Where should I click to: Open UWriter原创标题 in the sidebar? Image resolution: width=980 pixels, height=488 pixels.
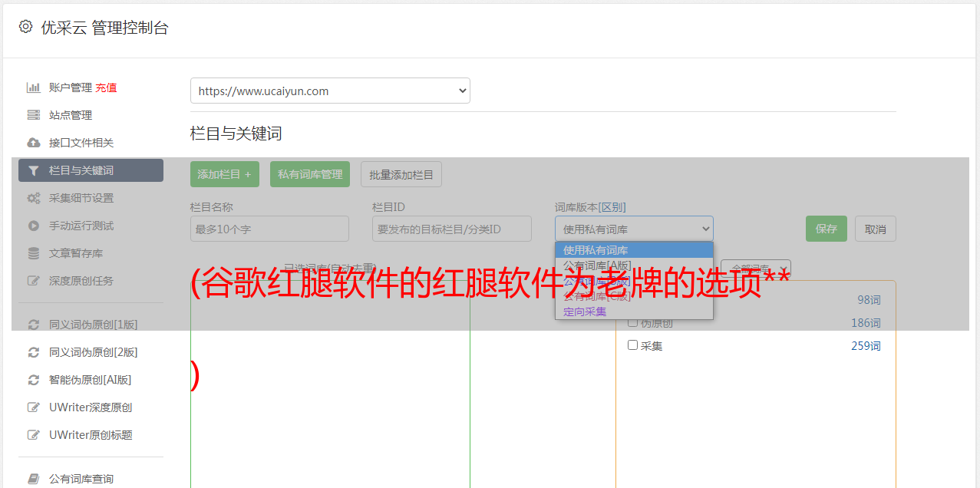click(x=91, y=435)
